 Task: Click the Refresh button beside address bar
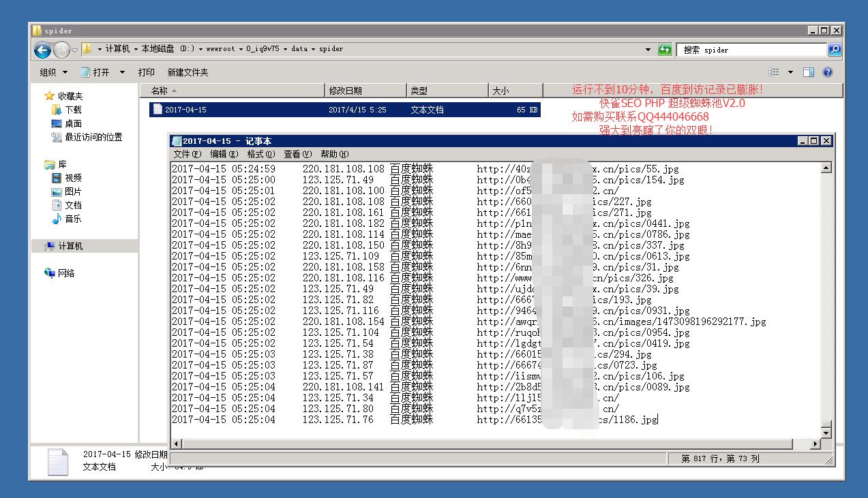pyautogui.click(x=665, y=50)
